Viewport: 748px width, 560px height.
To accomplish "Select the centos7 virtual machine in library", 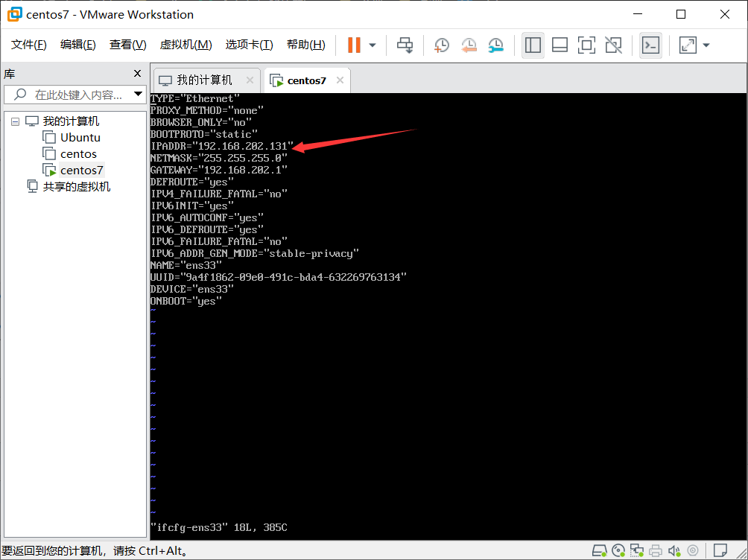I will click(81, 171).
